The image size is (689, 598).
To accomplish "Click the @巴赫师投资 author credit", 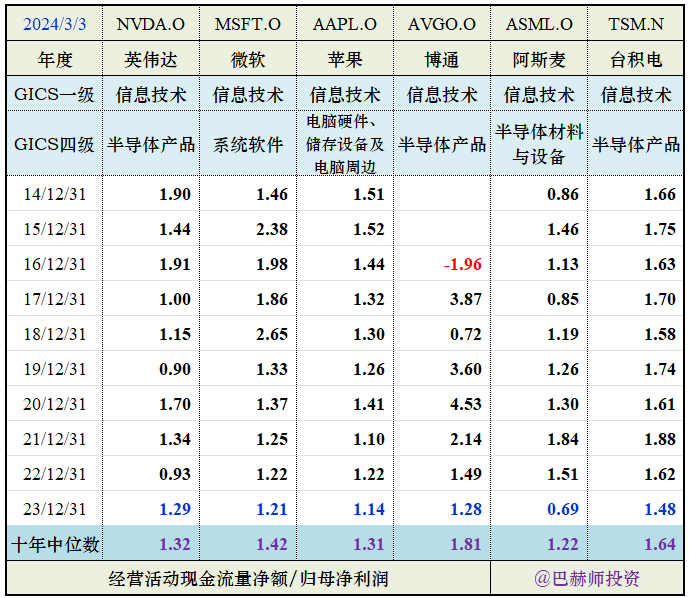I will point(587,579).
